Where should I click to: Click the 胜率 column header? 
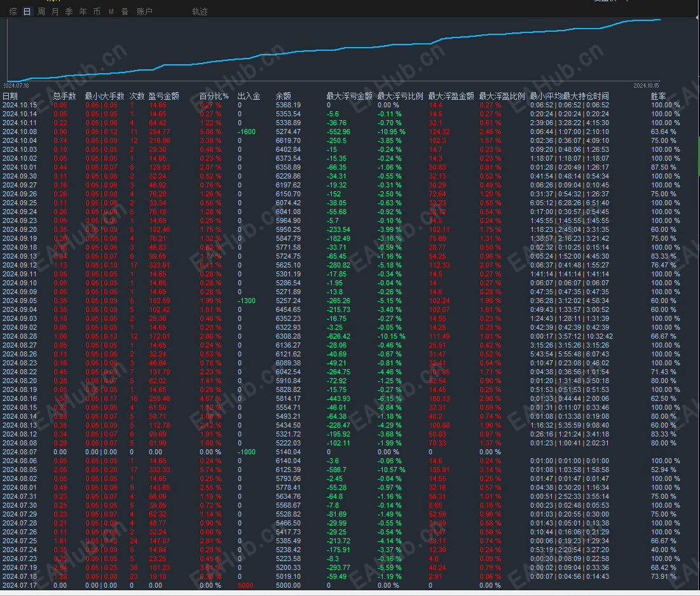pos(659,96)
